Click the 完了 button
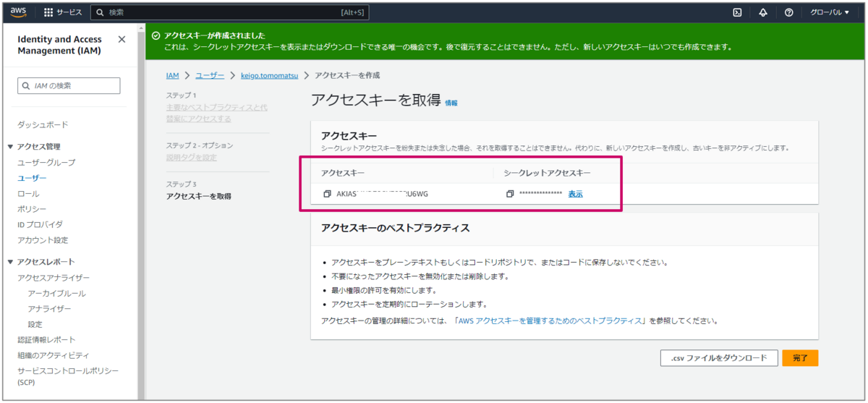The width and height of the screenshot is (868, 403). point(800,358)
